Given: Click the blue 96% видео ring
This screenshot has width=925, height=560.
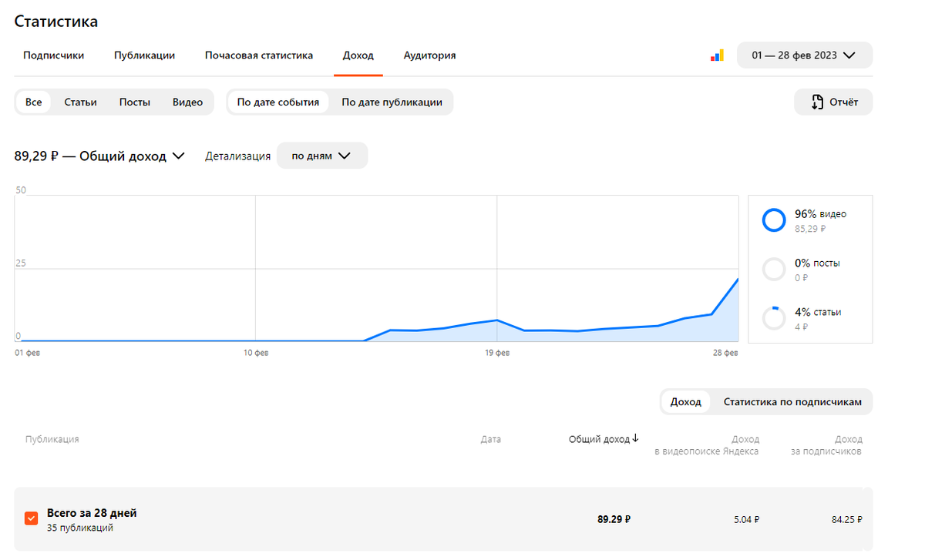Looking at the screenshot, I should tap(774, 220).
